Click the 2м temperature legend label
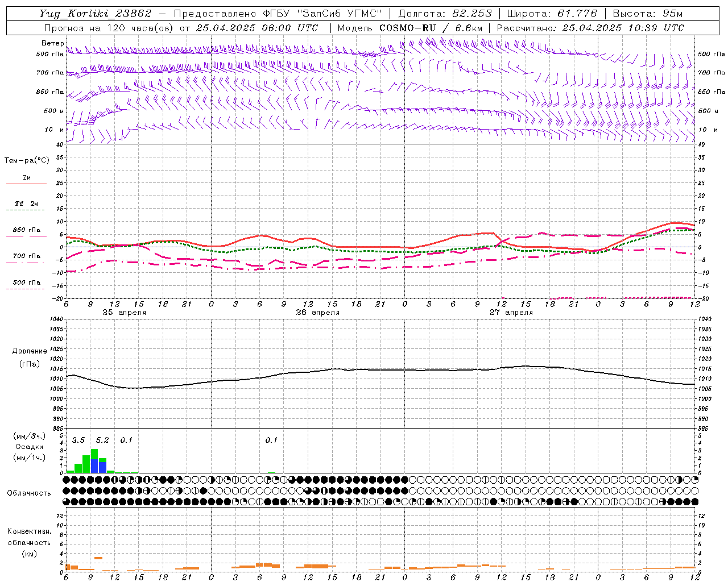 (27, 177)
